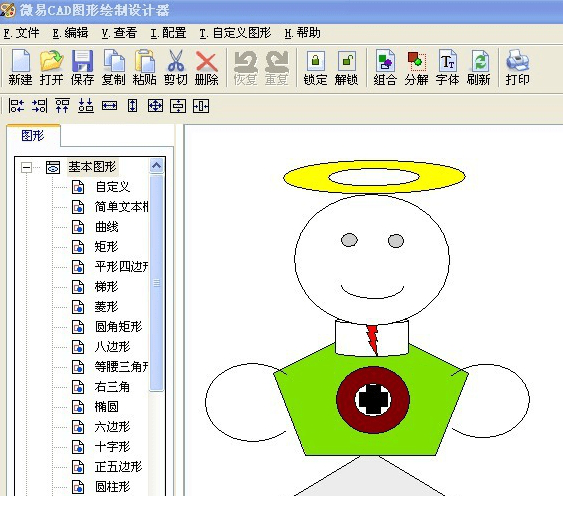Select 自定义 shape in tree
The image size is (563, 515).
(x=112, y=187)
